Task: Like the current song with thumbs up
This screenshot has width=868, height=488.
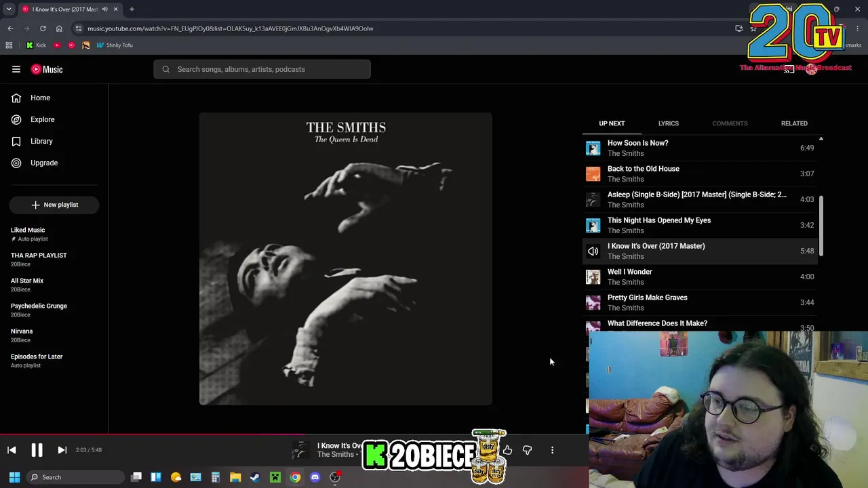Action: (507, 450)
